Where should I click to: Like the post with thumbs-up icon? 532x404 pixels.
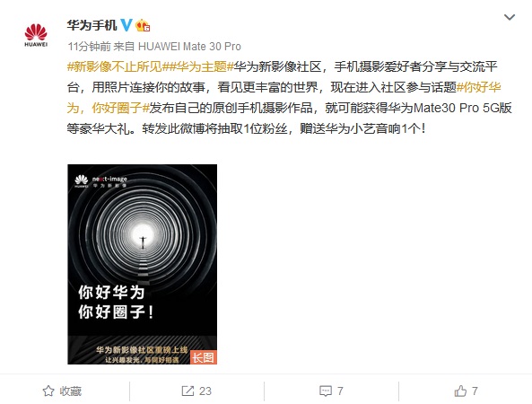click(460, 391)
